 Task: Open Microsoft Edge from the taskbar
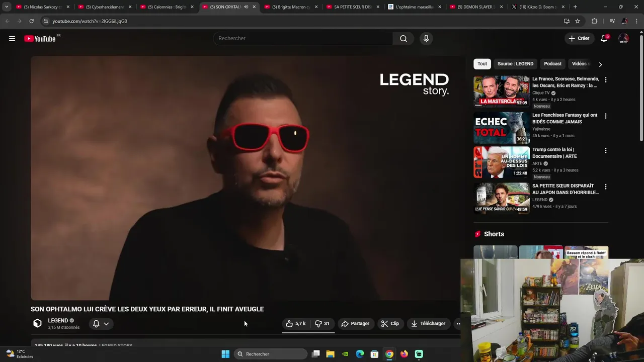pos(360,354)
